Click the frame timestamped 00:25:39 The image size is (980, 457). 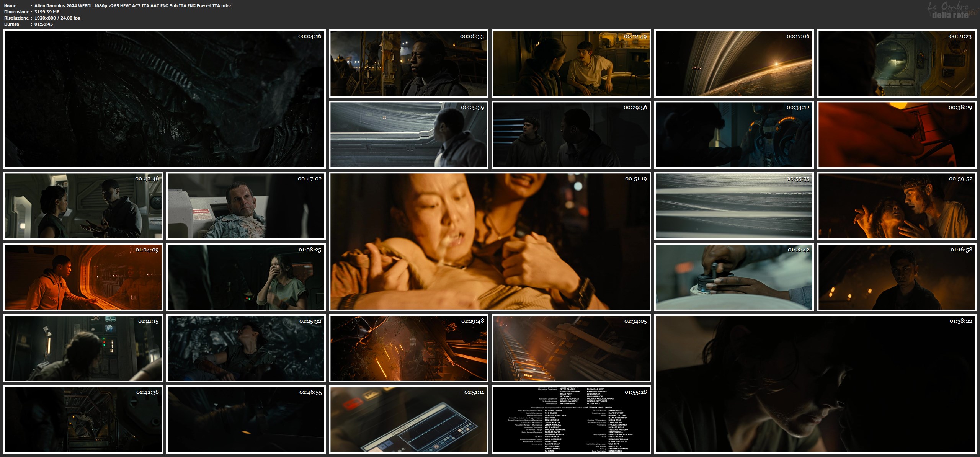408,135
